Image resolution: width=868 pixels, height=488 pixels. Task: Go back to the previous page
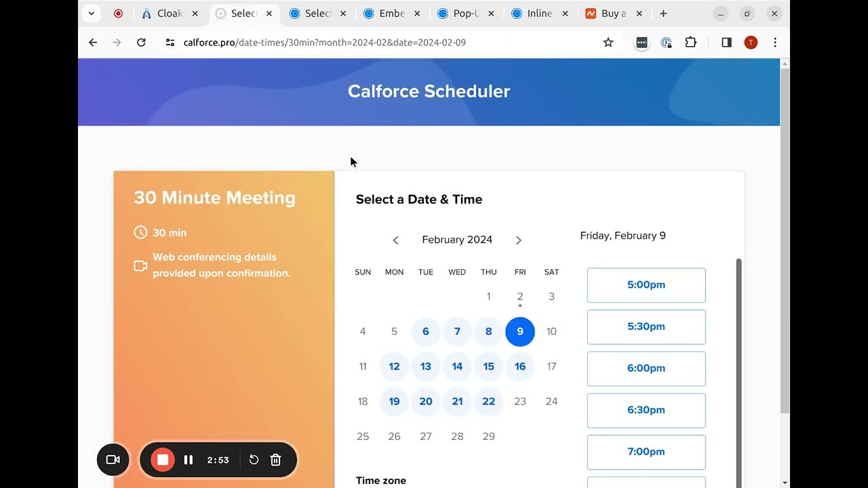[x=93, y=42]
